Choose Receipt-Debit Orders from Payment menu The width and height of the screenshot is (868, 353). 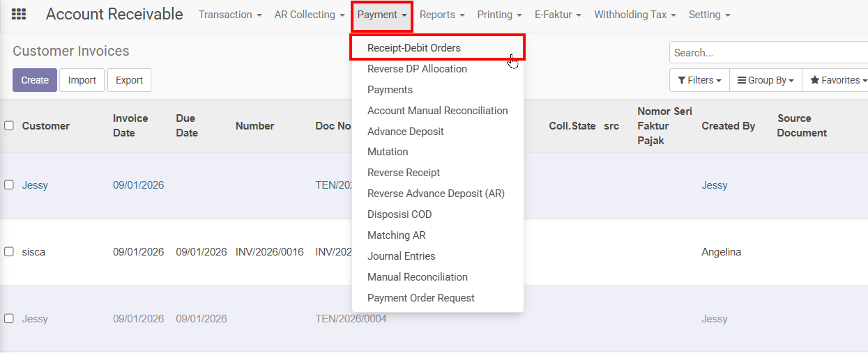click(x=414, y=48)
